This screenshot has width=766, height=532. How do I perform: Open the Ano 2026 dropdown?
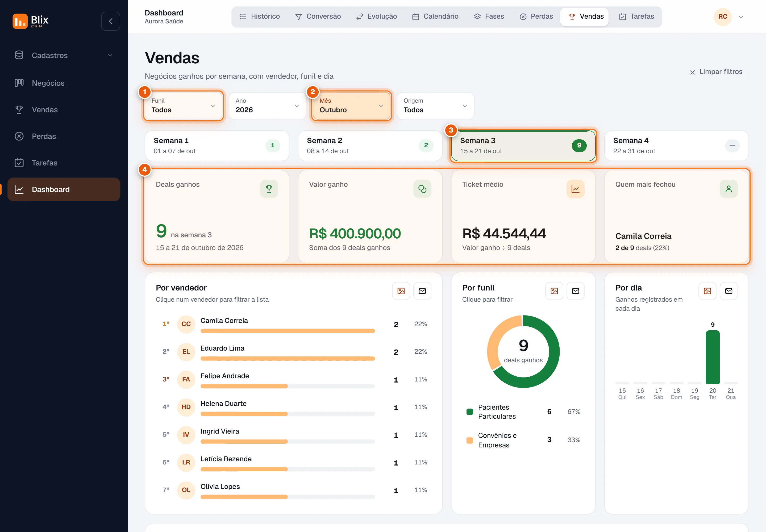point(267,106)
